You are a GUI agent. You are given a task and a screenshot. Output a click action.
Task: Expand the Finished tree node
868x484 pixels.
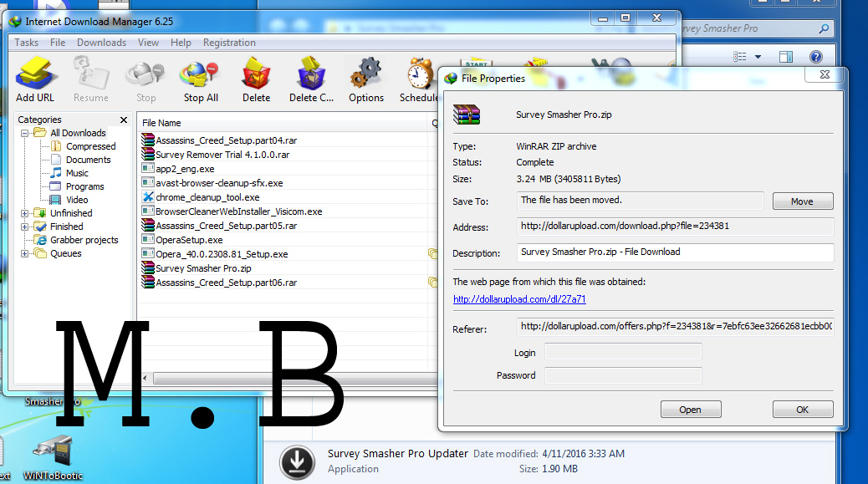coord(24,227)
